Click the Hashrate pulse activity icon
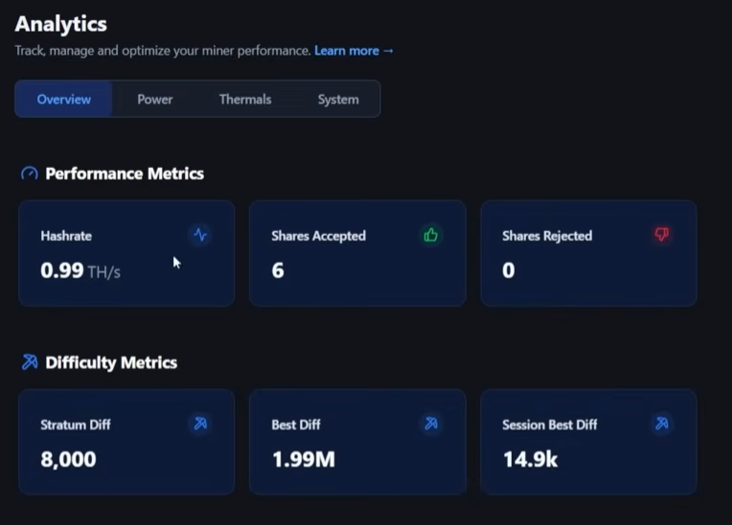This screenshot has height=525, width=732. click(200, 235)
